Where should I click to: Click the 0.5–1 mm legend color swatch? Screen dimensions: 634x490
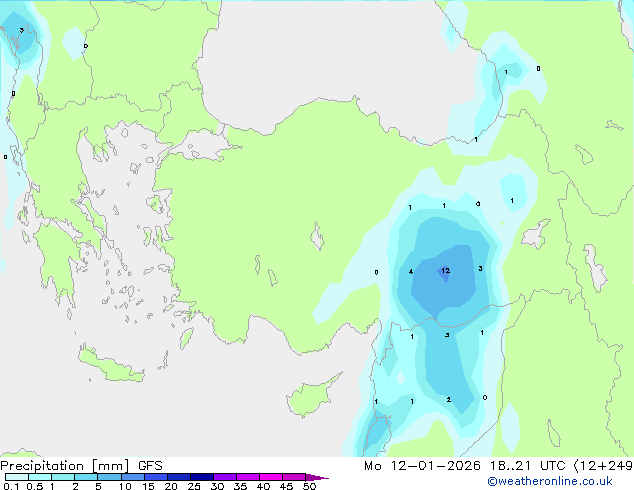coord(40,477)
